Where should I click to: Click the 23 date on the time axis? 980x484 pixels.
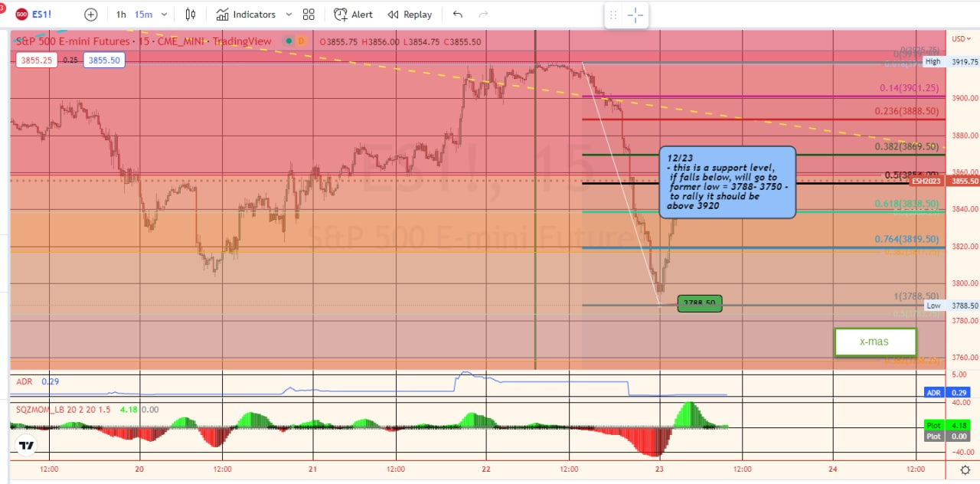660,469
